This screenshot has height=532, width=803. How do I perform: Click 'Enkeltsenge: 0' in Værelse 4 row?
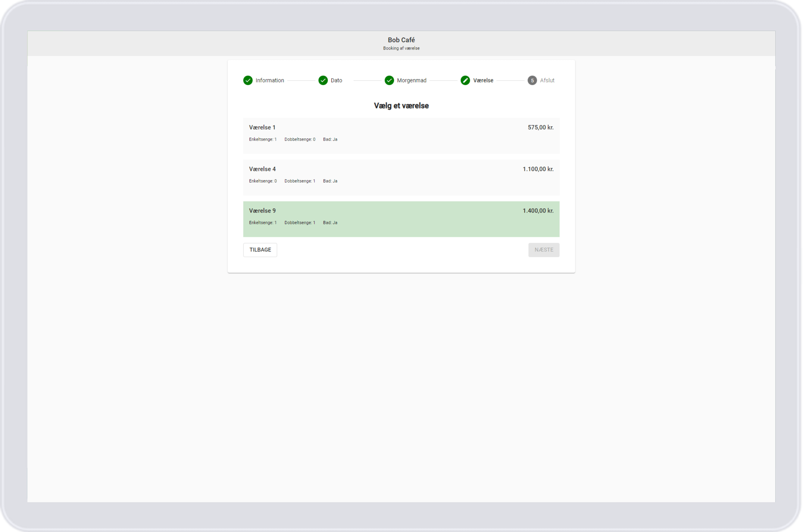(x=263, y=181)
